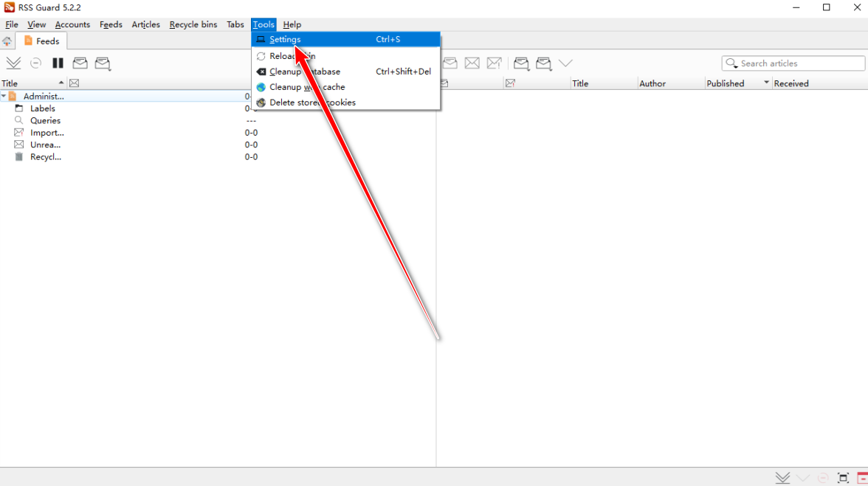868x486 pixels.
Task: Open the Tabs menu
Action: click(235, 24)
